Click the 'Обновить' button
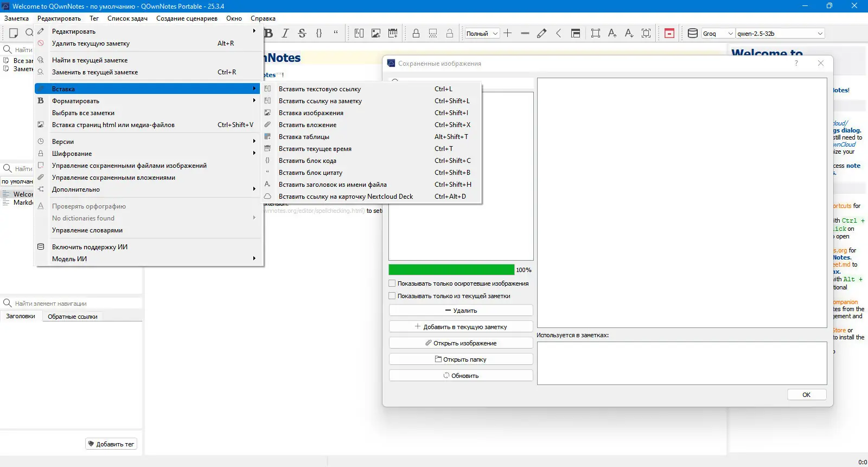The width and height of the screenshot is (868, 467). [461, 376]
